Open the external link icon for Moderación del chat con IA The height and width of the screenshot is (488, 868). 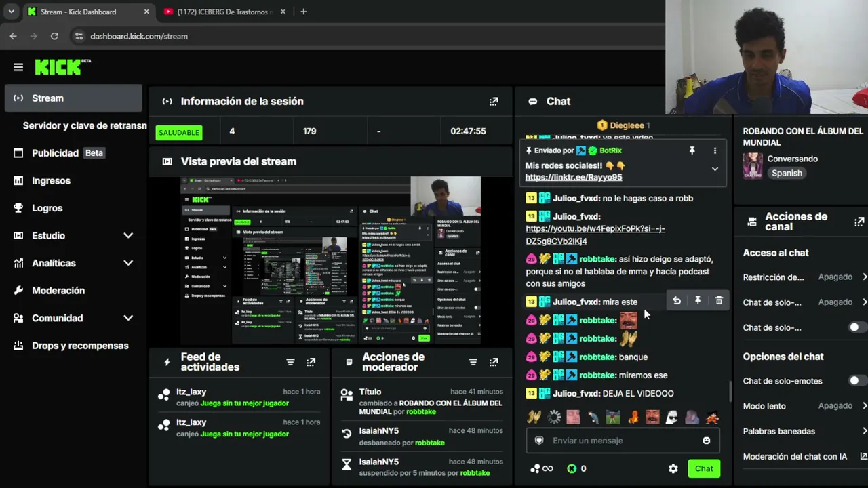[x=863, y=456]
